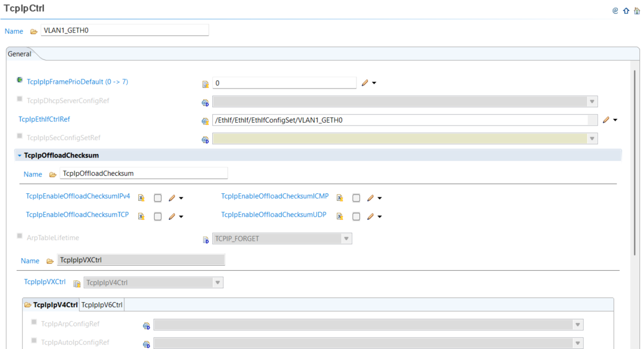Click folder icon next to VLAN1_GETH0 name
644x349 pixels.
34,31
